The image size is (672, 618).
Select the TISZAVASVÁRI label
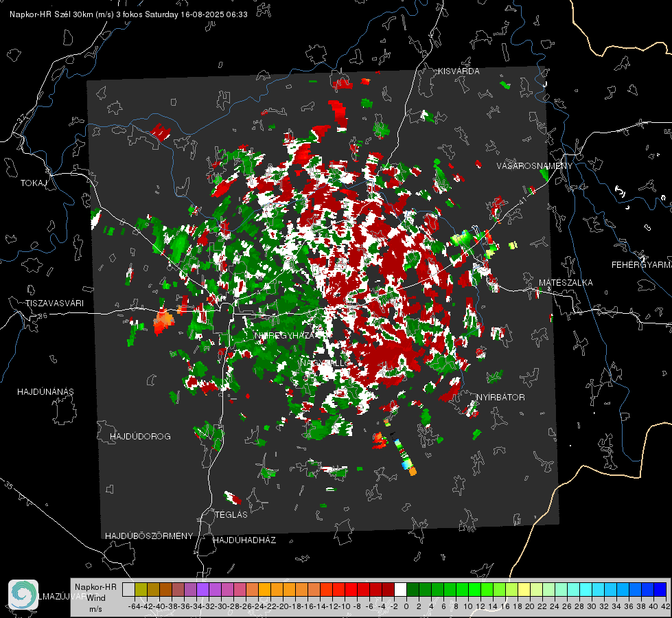point(55,304)
